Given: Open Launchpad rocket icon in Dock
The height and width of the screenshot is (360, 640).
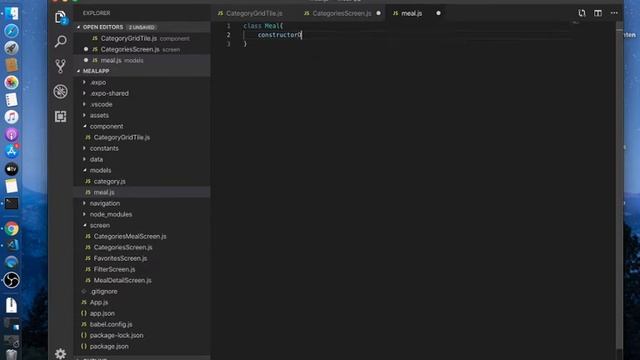Looking at the screenshot, I should 11,48.
